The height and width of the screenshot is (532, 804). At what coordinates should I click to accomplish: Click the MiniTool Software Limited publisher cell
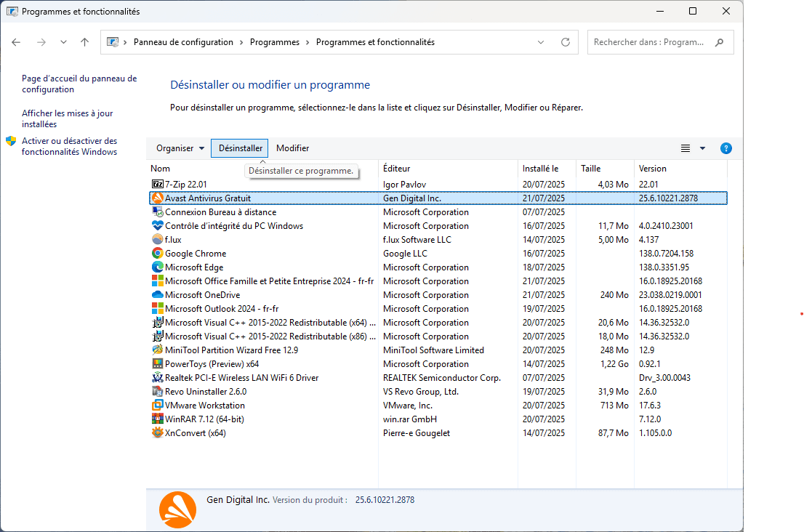433,350
